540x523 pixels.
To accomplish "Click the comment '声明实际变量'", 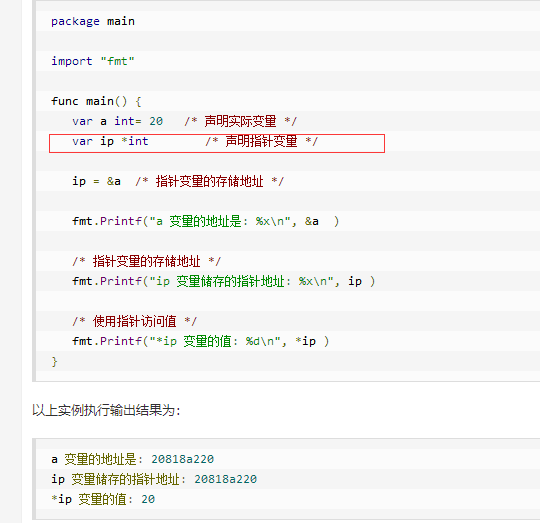I will [240, 121].
